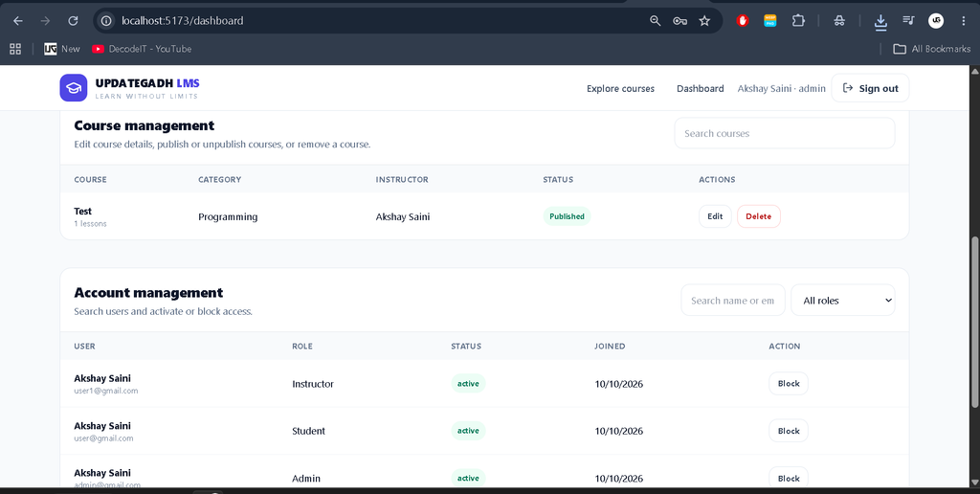Open the yellow-blue PRO extension icon
Screen dimensions: 980x494
770,21
